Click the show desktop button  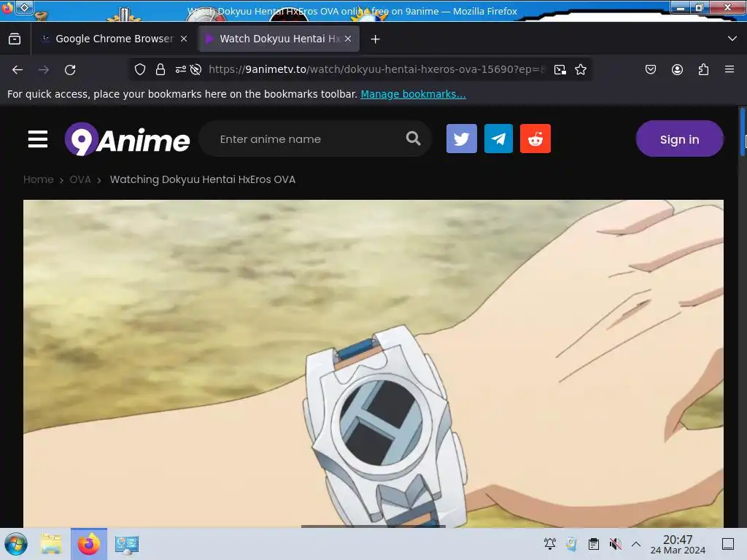(x=728, y=544)
